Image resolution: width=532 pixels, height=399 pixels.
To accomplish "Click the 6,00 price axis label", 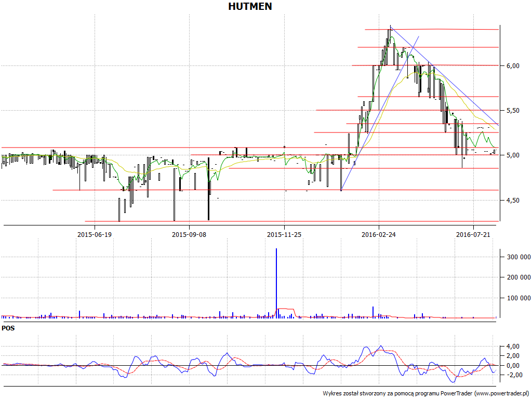I will tap(513, 66).
